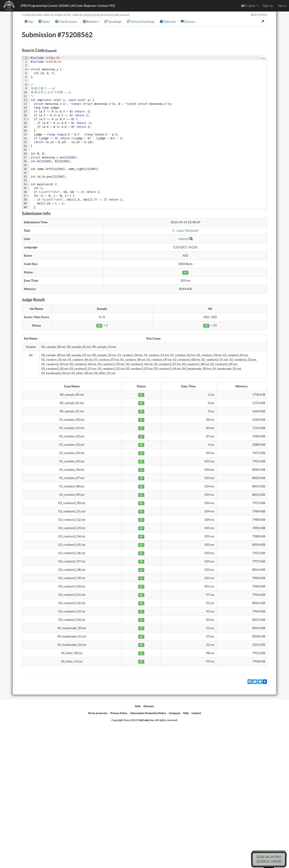The height and width of the screenshot is (868, 289).
Task: Click the code size value 2004 Byte
Action: point(185,264)
